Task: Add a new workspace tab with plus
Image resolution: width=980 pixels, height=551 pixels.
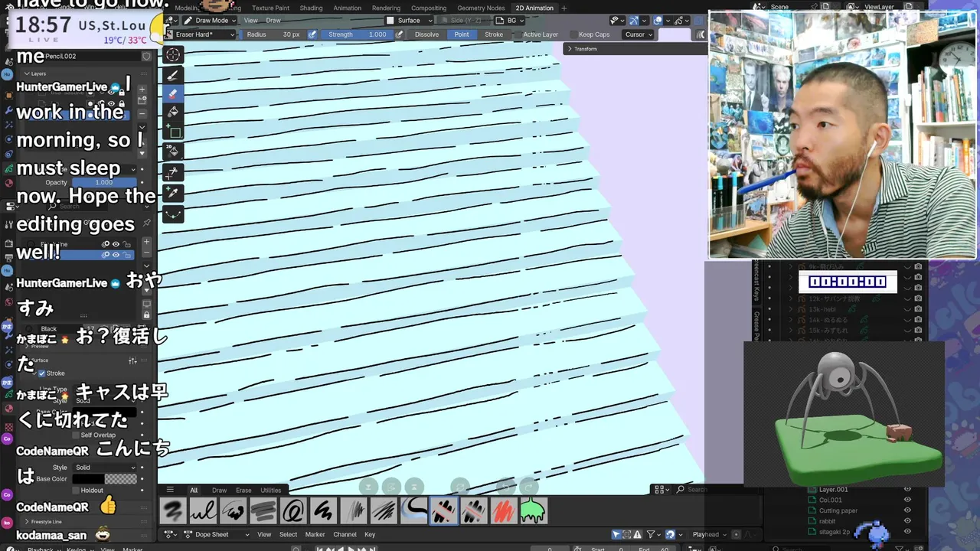Action: point(563,8)
